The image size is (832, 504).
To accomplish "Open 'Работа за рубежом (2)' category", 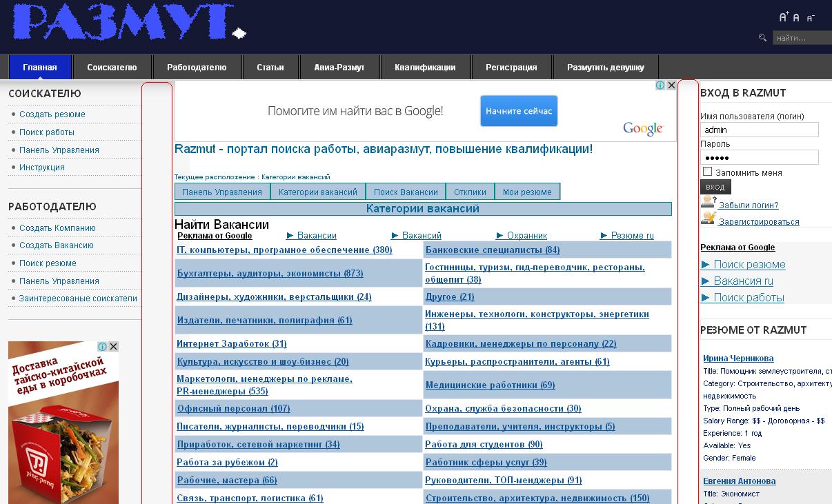I will [227, 463].
